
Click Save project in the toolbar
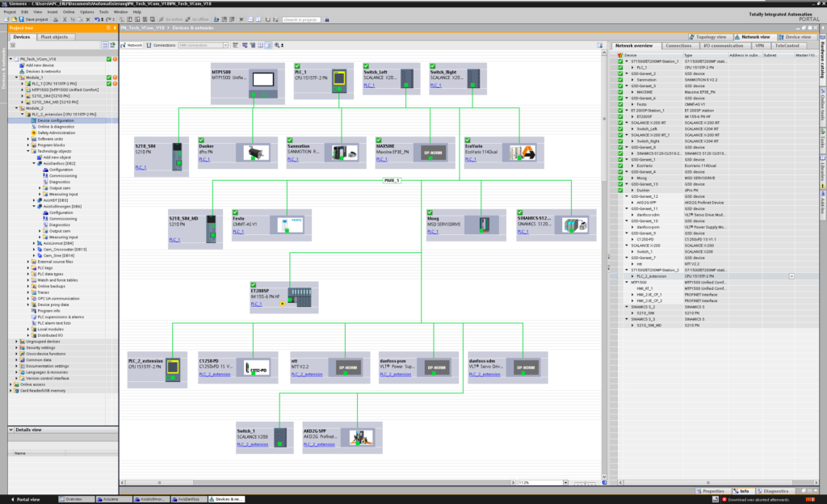point(35,19)
